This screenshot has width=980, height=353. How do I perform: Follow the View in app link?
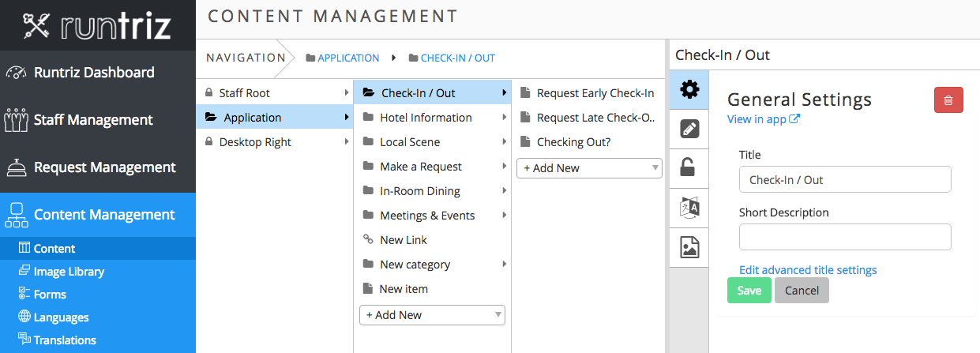click(x=764, y=119)
